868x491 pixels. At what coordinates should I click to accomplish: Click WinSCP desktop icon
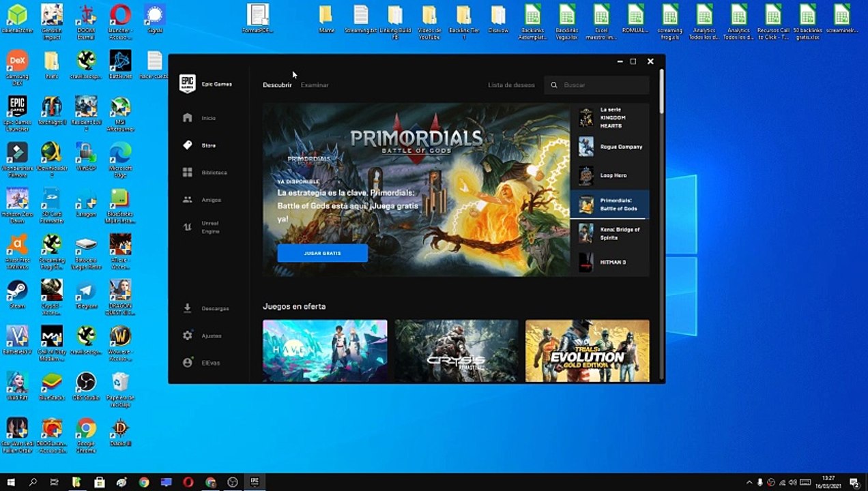click(x=86, y=156)
